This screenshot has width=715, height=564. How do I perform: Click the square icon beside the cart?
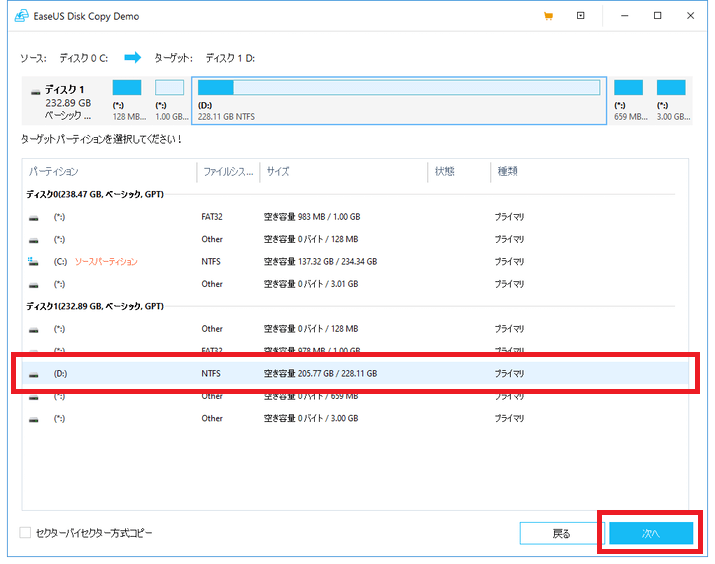coord(581,17)
